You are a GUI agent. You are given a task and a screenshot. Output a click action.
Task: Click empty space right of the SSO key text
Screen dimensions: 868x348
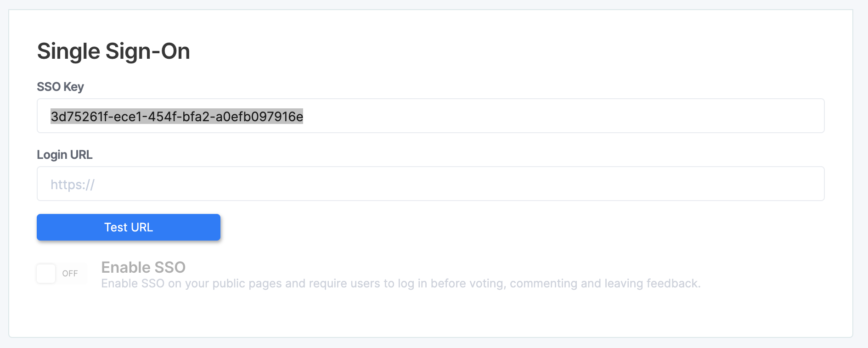(551, 116)
